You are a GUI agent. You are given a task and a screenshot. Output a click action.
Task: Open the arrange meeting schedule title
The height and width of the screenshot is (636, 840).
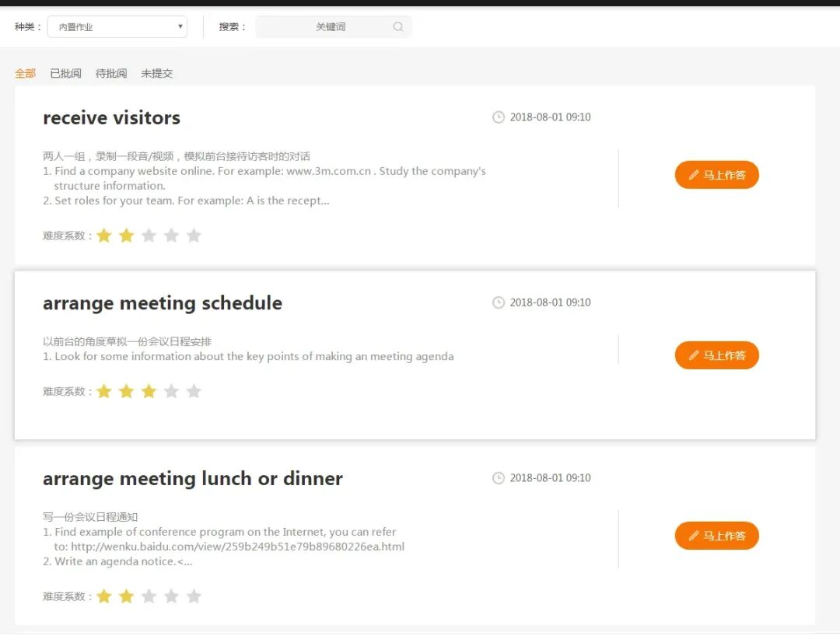pyautogui.click(x=162, y=303)
